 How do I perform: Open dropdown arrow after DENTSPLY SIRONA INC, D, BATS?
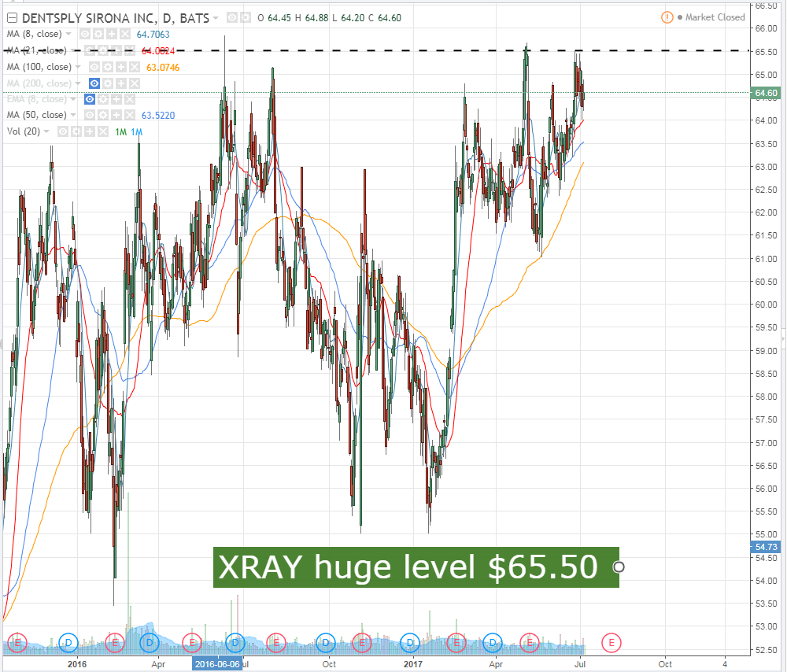216,18
